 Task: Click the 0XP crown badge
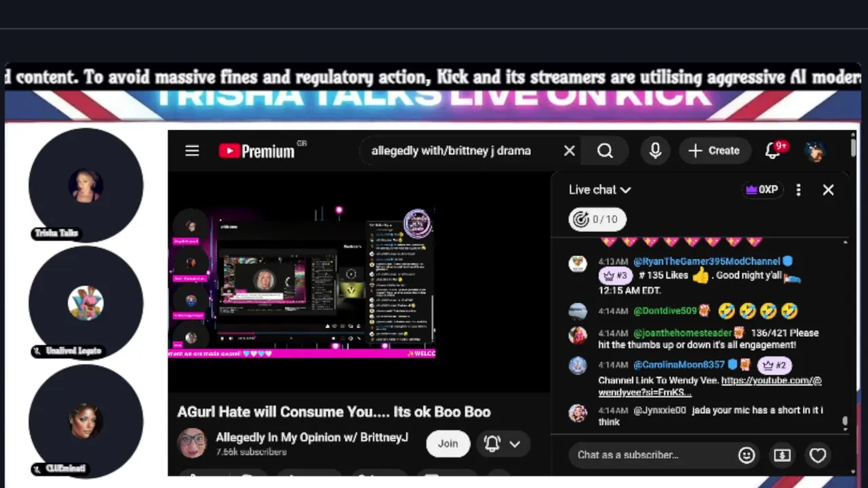coord(762,190)
